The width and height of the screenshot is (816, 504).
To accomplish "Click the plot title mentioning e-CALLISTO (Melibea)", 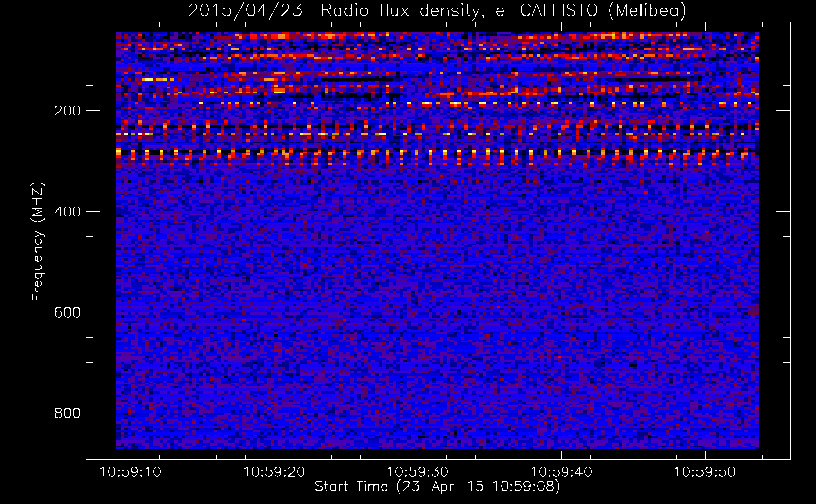I will click(437, 10).
